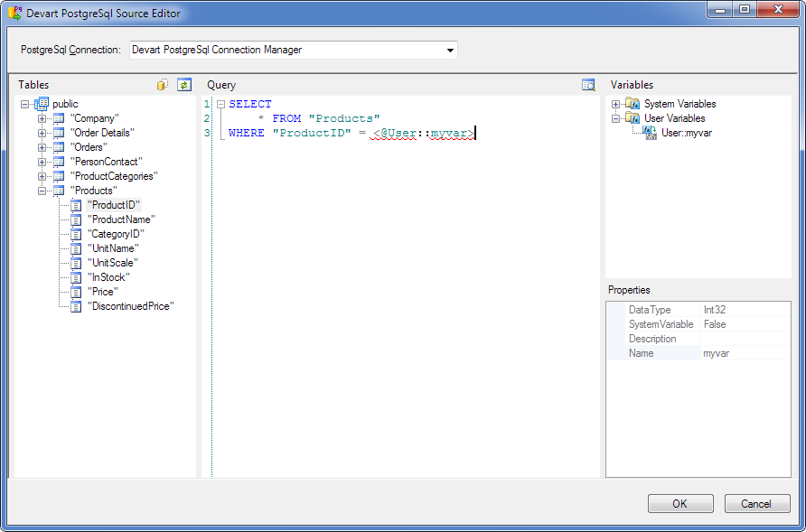Click the User Variables folder icon

coord(633,118)
